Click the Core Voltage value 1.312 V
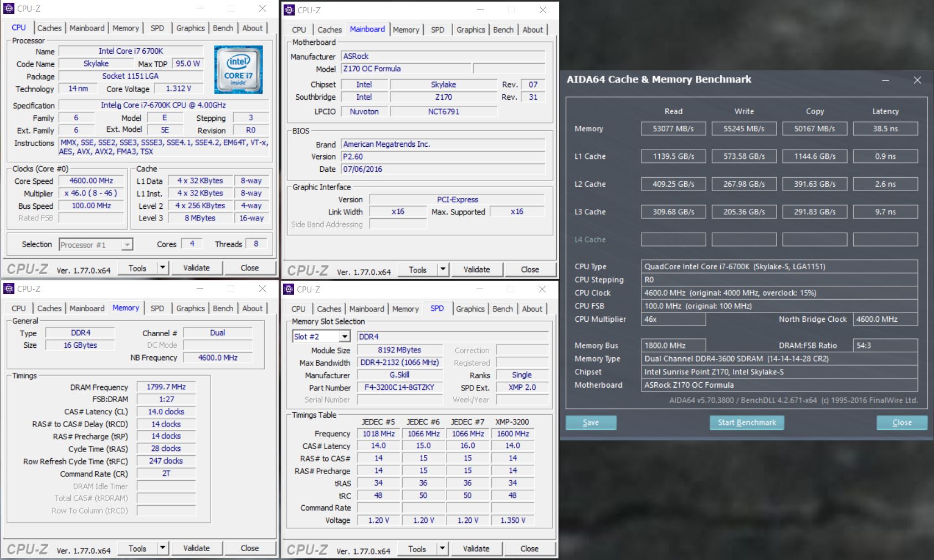The height and width of the screenshot is (560, 934). point(179,89)
